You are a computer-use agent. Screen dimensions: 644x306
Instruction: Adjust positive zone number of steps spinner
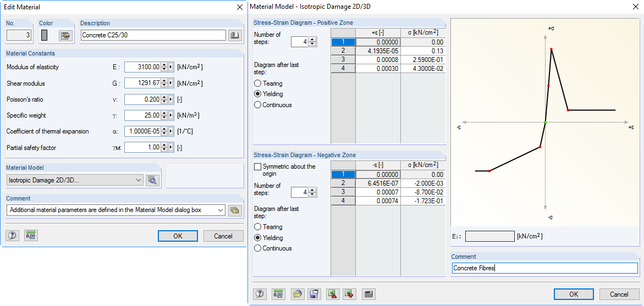312,41
